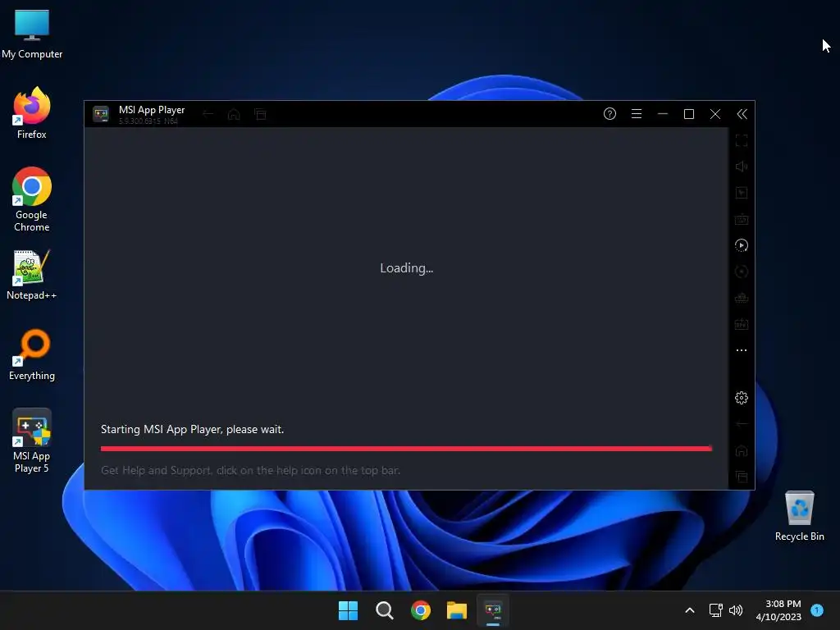Toggle fullscreen mode in side toolbar

click(742, 140)
